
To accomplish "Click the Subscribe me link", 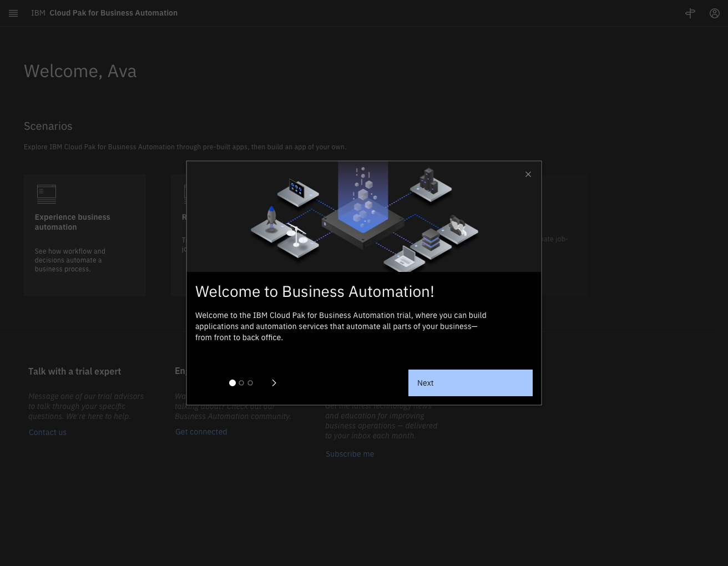I will pyautogui.click(x=350, y=454).
